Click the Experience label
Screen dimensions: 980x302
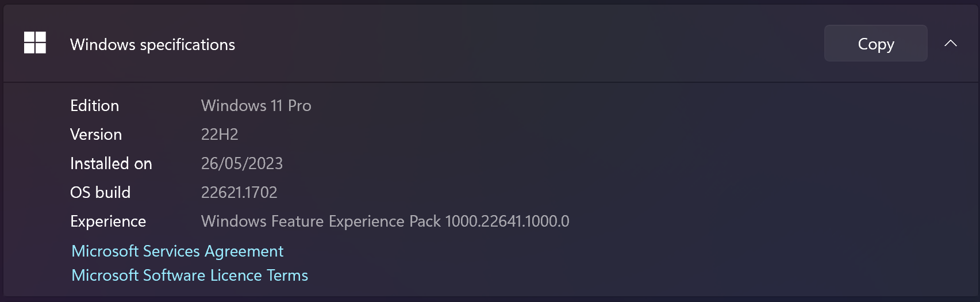[x=108, y=221]
